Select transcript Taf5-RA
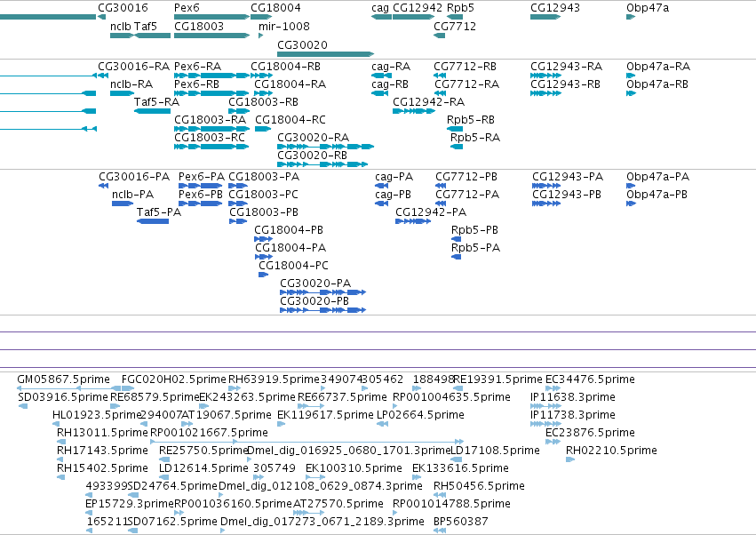The image size is (756, 535). [x=153, y=111]
